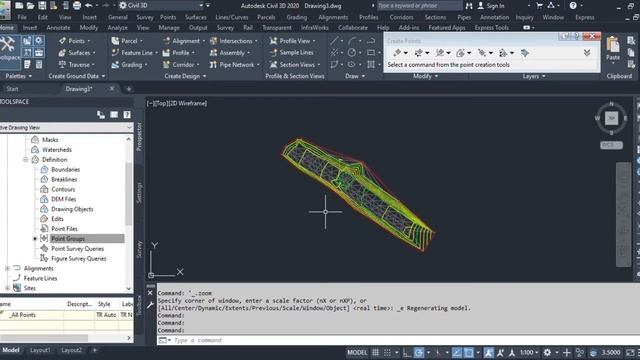The image size is (640, 360).
Task: Expand the Create Points toolbar chevron
Action: (x=587, y=53)
